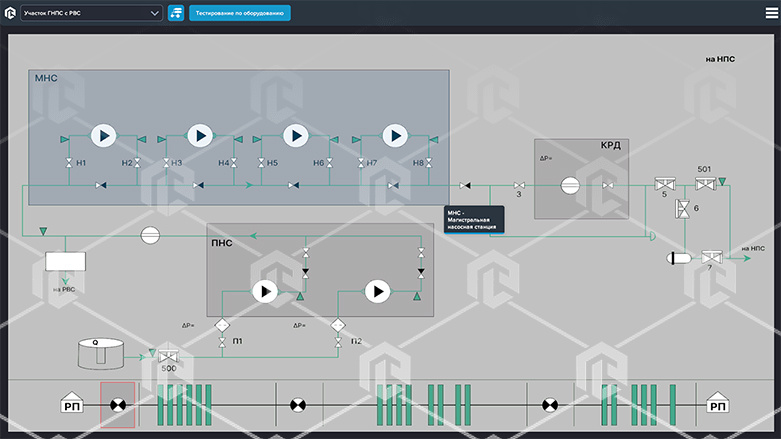The height and width of the screenshot is (439, 781).
Task: Click the left РП house icon
Action: pos(73,403)
